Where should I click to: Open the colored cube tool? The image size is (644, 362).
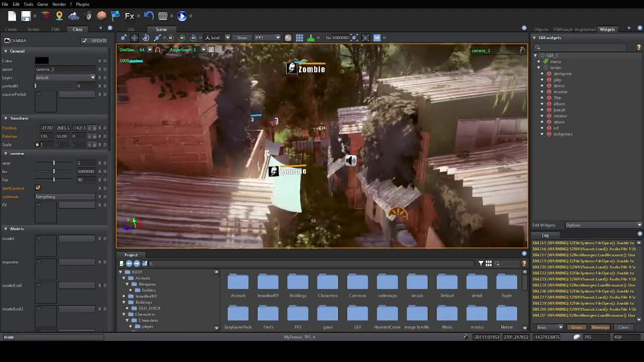[46, 16]
